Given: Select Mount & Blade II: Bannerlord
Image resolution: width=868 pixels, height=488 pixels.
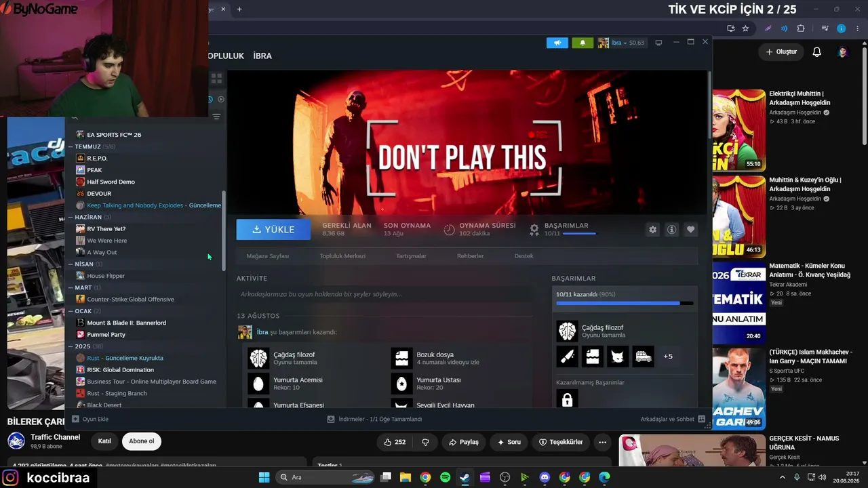Looking at the screenshot, I should click(x=126, y=323).
